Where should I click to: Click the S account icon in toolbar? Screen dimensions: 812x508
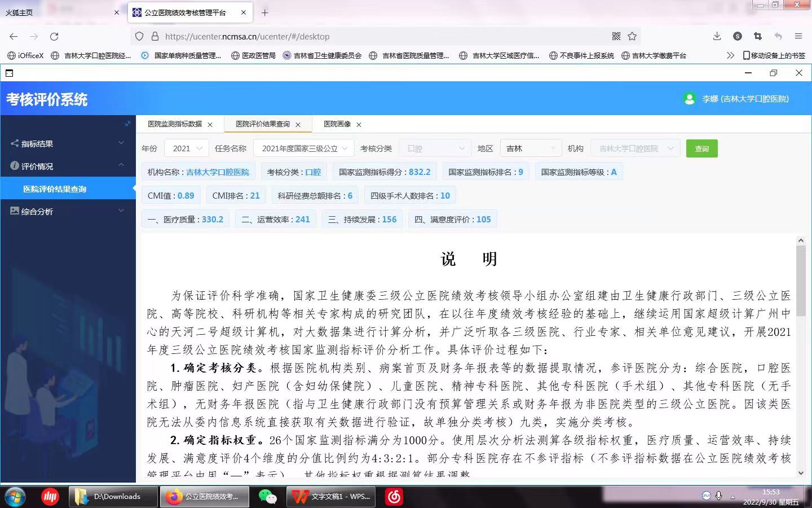click(737, 36)
